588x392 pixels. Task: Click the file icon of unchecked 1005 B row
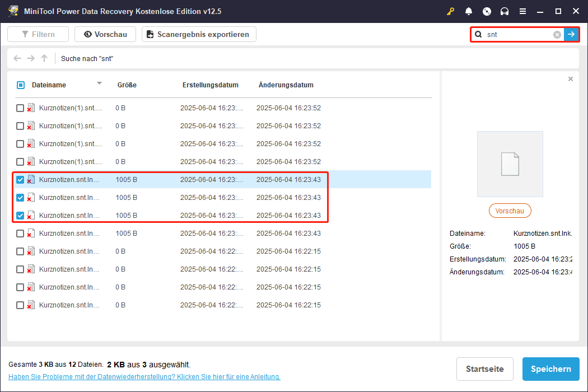coord(31,234)
